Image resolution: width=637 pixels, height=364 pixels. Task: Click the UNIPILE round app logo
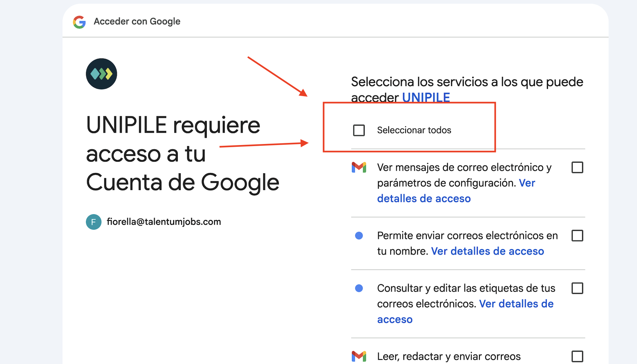point(101,74)
